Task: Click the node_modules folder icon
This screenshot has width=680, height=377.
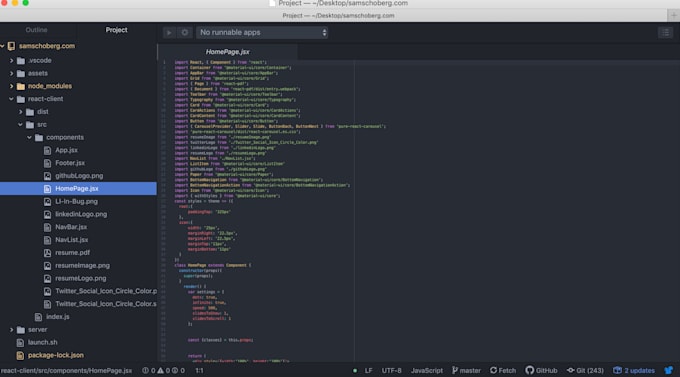Action: click(20, 86)
